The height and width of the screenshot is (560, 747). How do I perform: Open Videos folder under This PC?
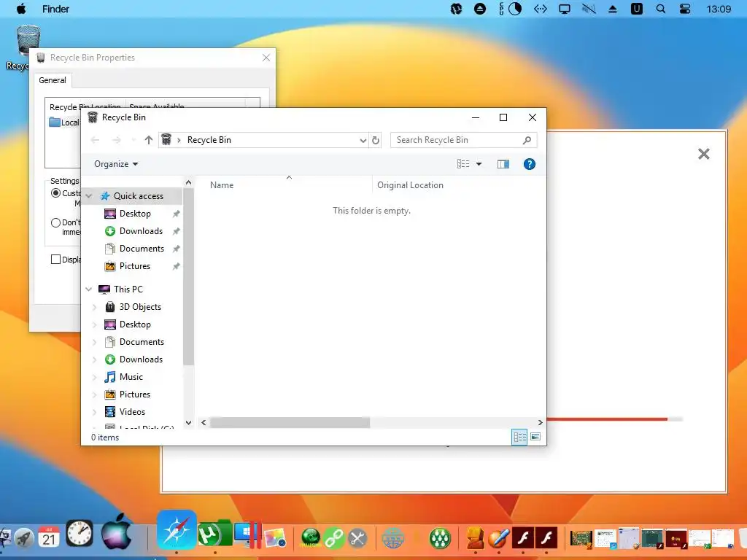click(x=132, y=412)
